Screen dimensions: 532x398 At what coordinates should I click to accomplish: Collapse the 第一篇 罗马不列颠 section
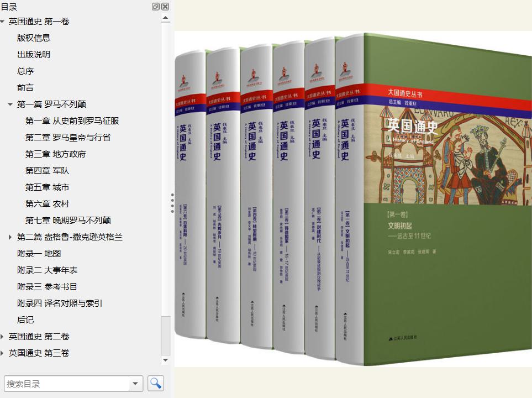click(x=10, y=104)
